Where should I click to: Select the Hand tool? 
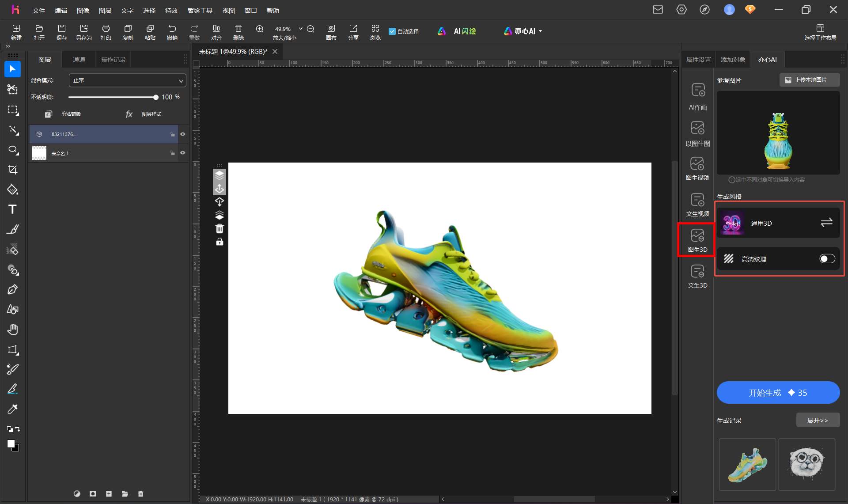(x=12, y=330)
